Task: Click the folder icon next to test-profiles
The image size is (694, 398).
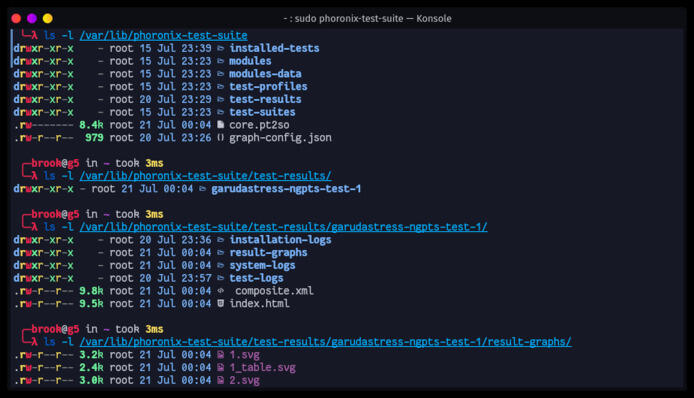Action: 220,87
